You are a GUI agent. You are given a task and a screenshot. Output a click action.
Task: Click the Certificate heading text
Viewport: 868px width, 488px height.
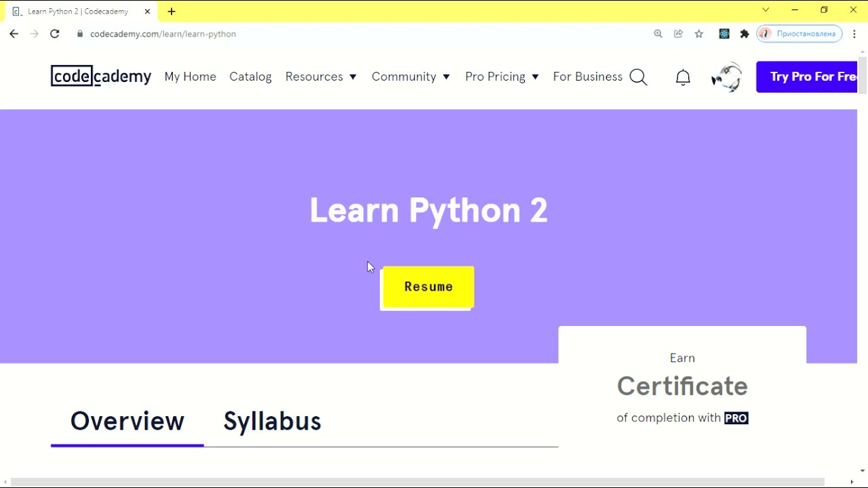click(x=682, y=386)
